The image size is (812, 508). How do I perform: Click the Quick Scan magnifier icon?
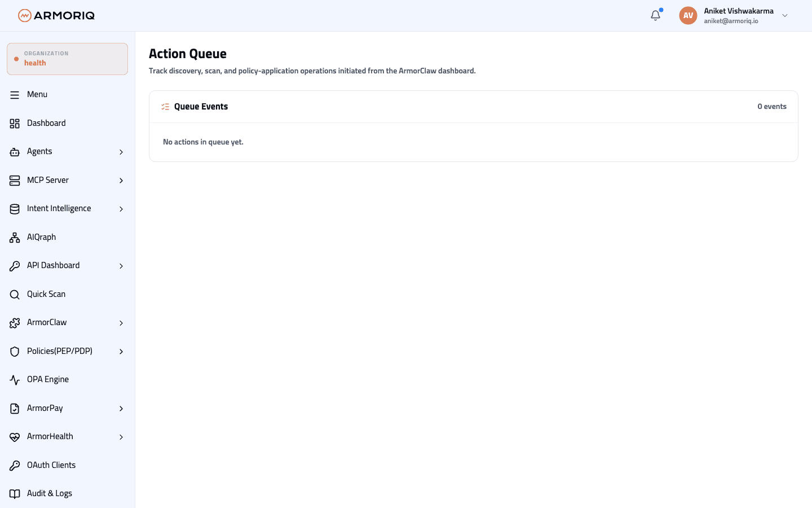[15, 294]
